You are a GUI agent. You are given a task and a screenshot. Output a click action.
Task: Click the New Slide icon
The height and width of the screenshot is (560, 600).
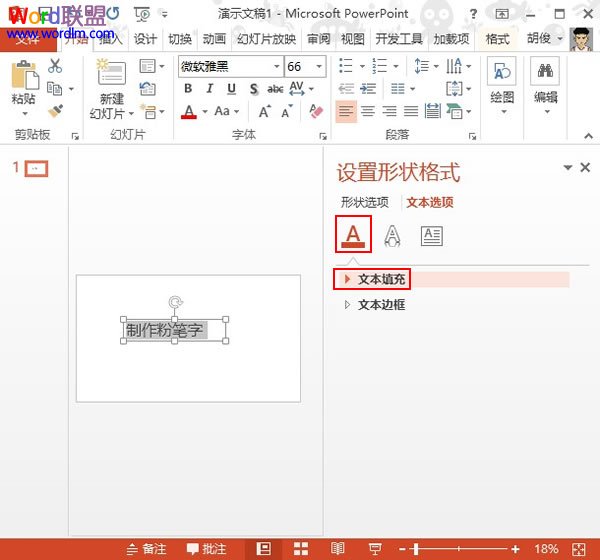click(111, 72)
